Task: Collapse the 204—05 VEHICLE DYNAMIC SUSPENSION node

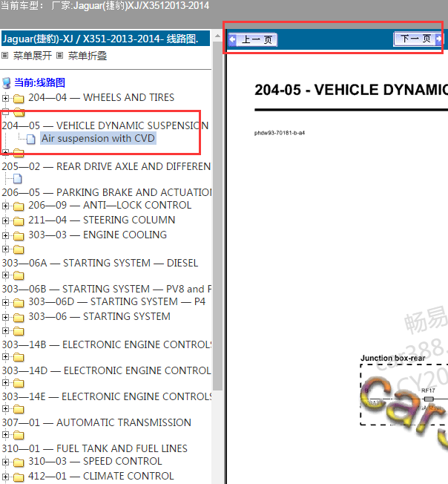Action: point(5,112)
